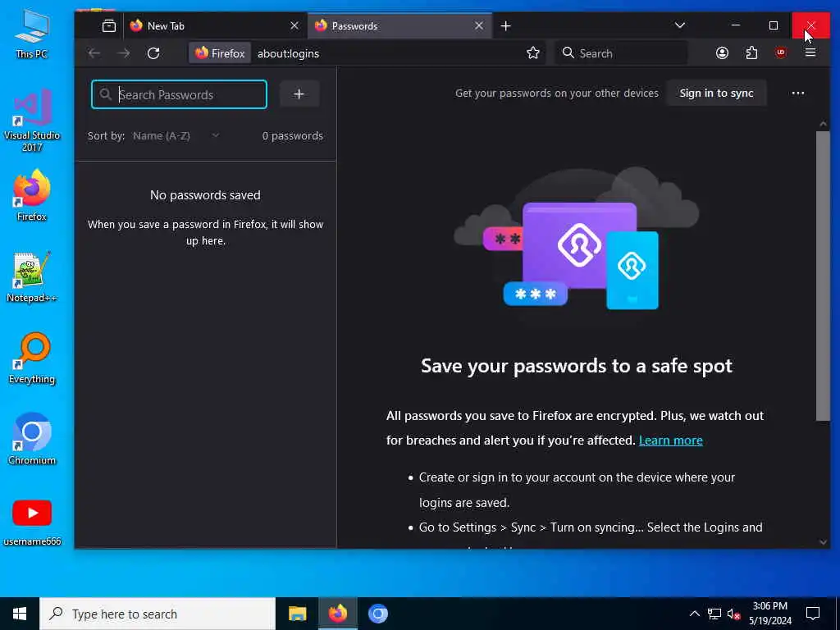This screenshot has height=630, width=840.
Task: Click Sign in to sync button
Action: click(716, 94)
